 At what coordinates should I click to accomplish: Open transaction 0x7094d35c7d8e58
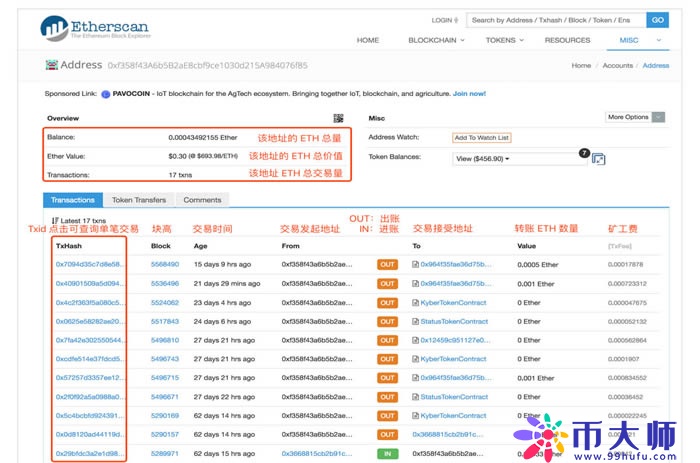point(89,264)
